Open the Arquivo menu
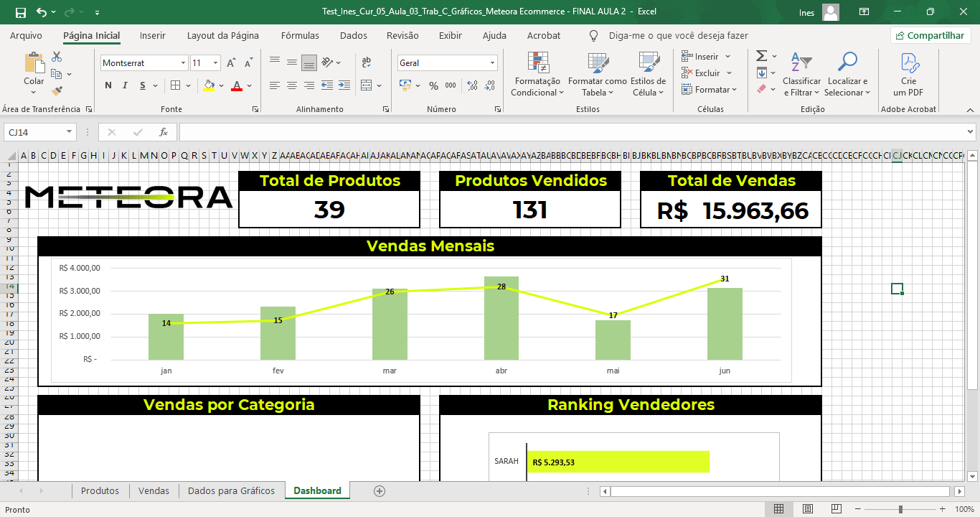 pyautogui.click(x=26, y=35)
